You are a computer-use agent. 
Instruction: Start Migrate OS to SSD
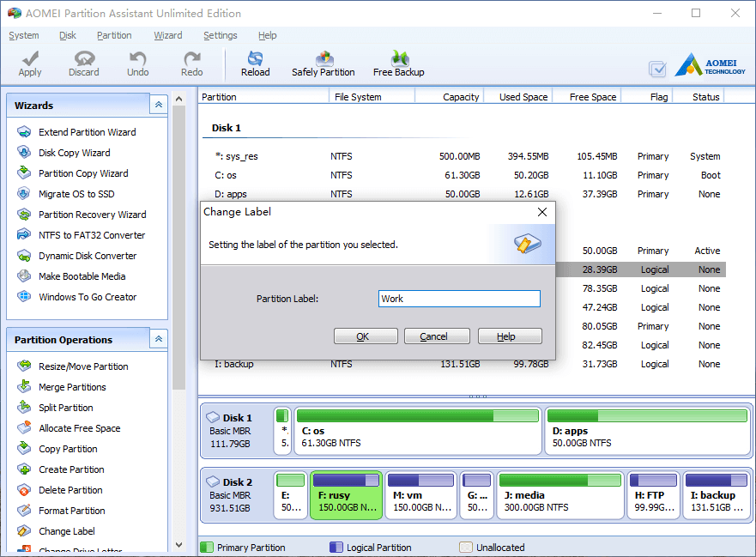pos(66,194)
